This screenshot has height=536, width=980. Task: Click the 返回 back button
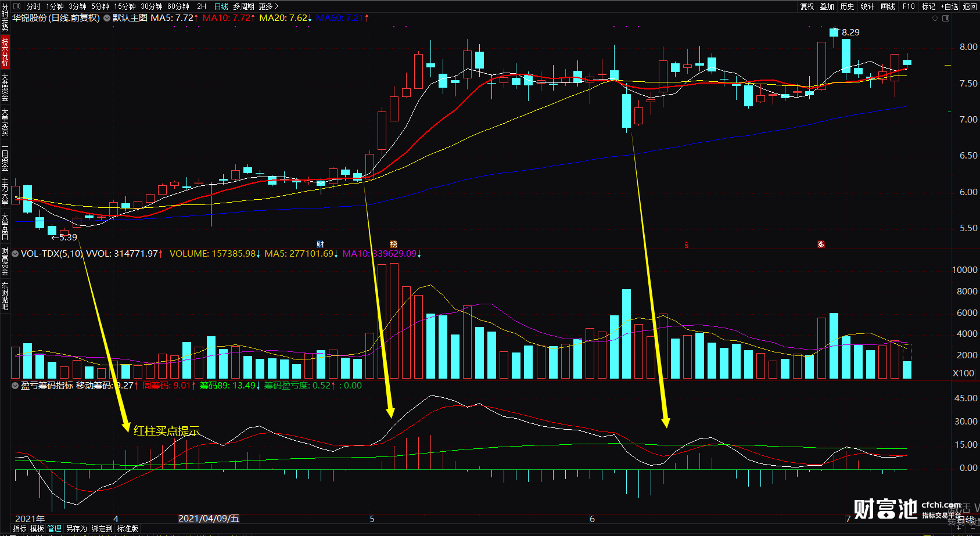pyautogui.click(x=970, y=6)
